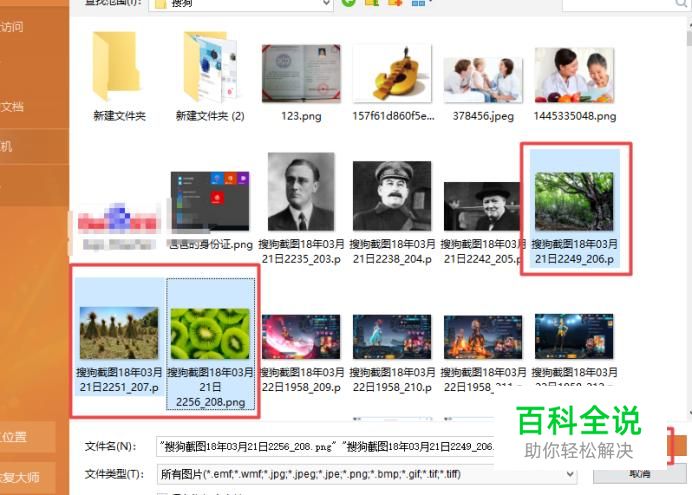692x495 pixels.
Task: Select game screenshot file 22日1958_210.p
Action: [x=392, y=336]
